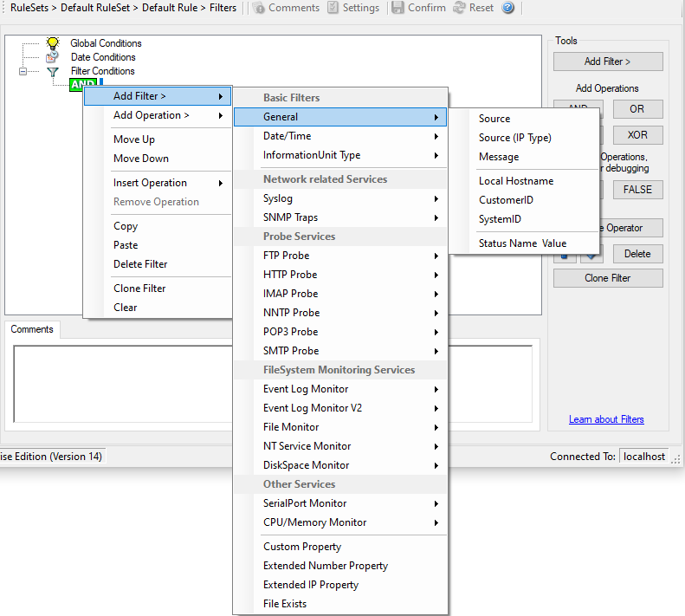Click the Confirm save icon
Viewport: 685px width, 616px height.
click(x=397, y=8)
